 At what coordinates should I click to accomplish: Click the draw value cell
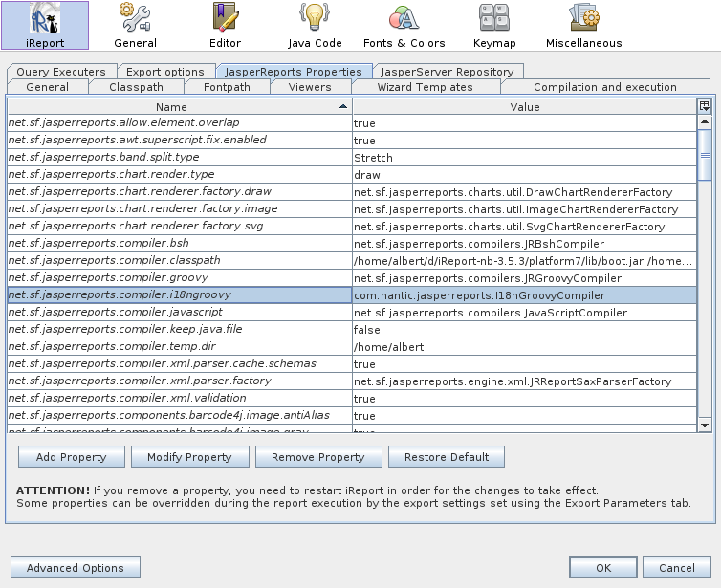coord(525,175)
